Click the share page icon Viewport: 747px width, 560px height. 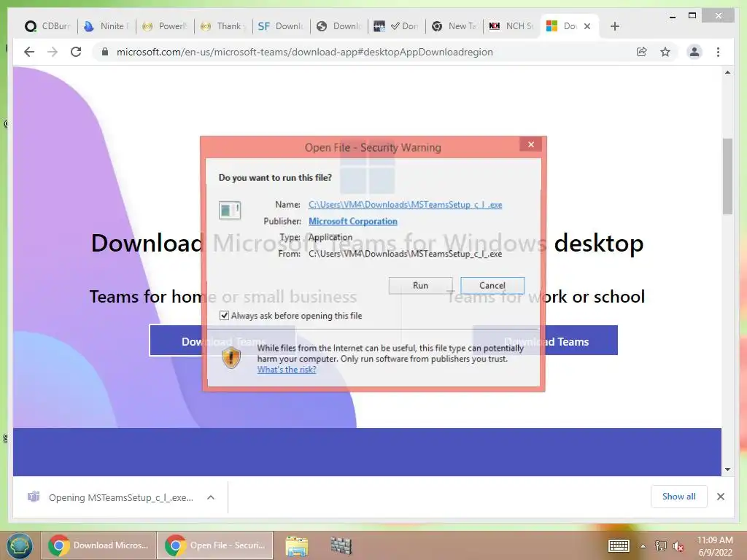point(642,52)
